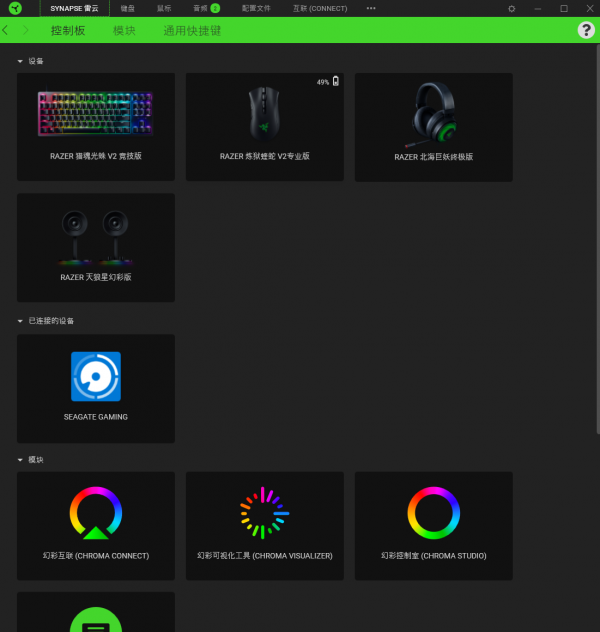Launch Chroma Studio module icon
The image size is (600, 632).
click(x=433, y=514)
